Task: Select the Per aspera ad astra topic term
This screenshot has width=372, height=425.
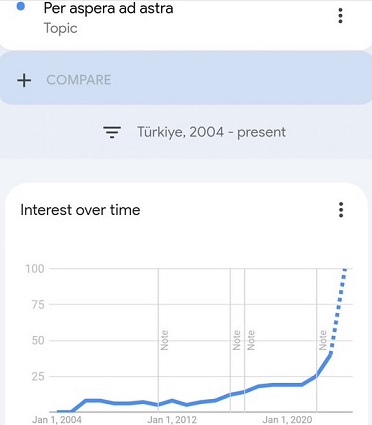Action: [108, 8]
